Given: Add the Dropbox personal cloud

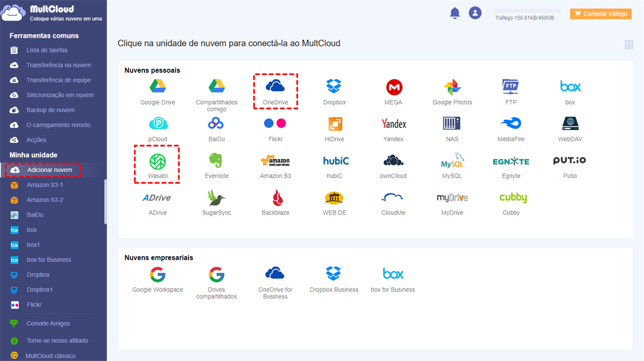Looking at the screenshot, I should [x=334, y=86].
